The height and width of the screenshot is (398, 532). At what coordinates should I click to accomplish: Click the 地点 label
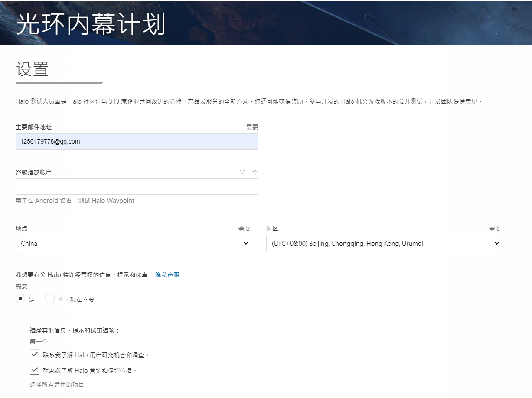(22, 228)
